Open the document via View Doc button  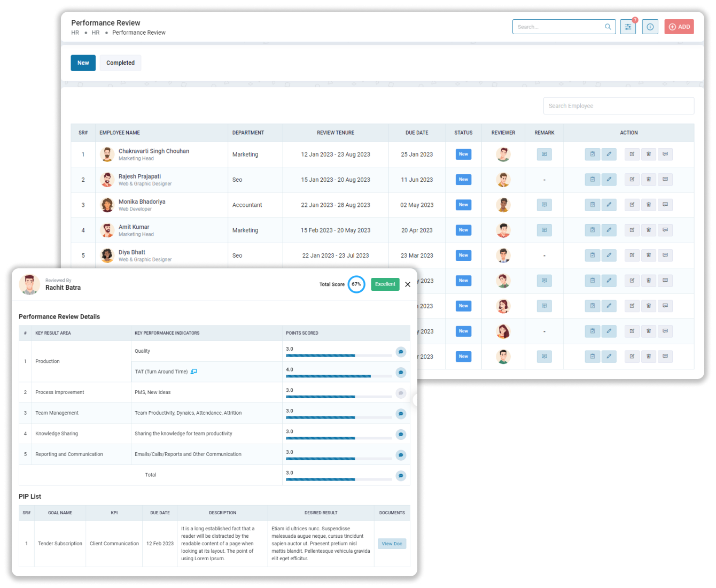392,543
